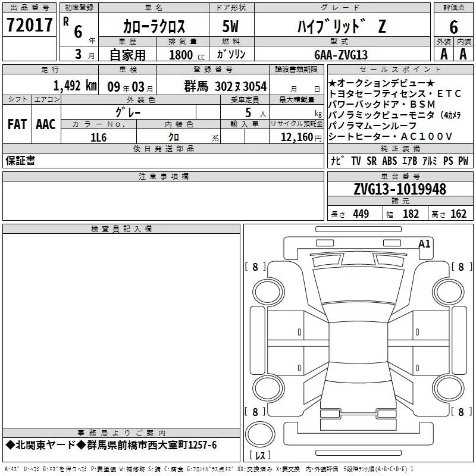The height and width of the screenshot is (476, 476).
Task: Click the color number 1L6
Action: [98, 137]
